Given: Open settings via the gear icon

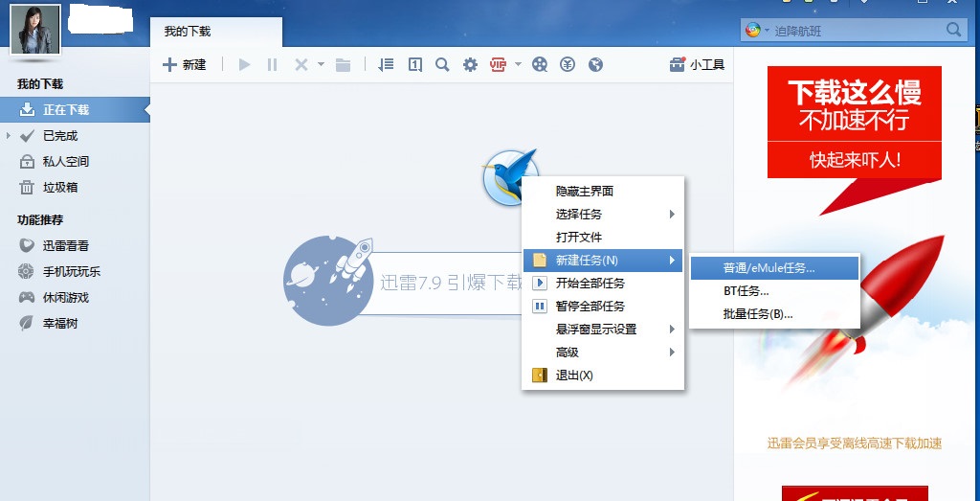Looking at the screenshot, I should pos(470,64).
